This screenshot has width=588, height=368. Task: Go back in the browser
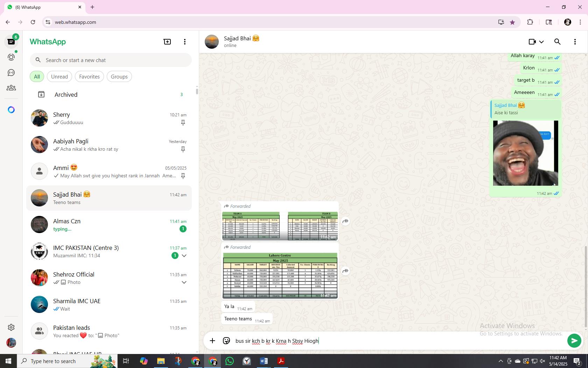tap(8, 22)
